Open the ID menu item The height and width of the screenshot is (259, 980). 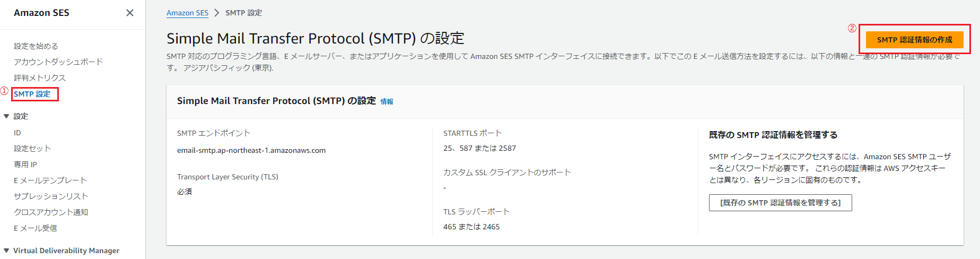point(17,133)
